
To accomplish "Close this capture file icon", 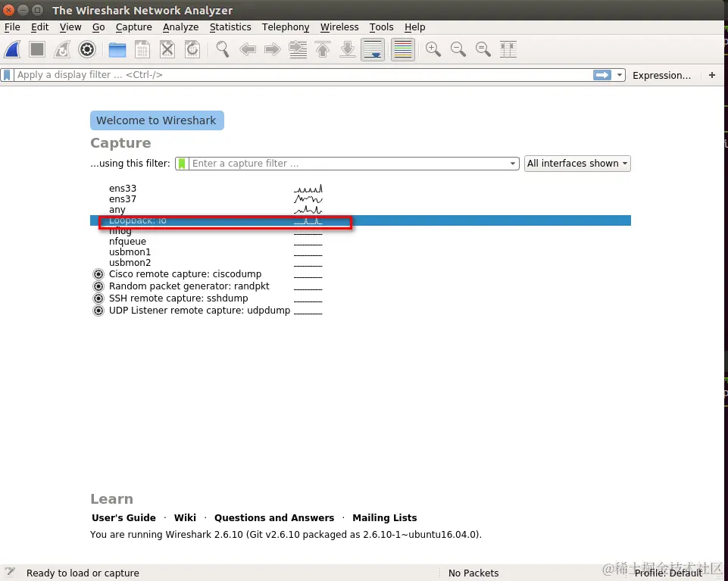I will click(167, 49).
